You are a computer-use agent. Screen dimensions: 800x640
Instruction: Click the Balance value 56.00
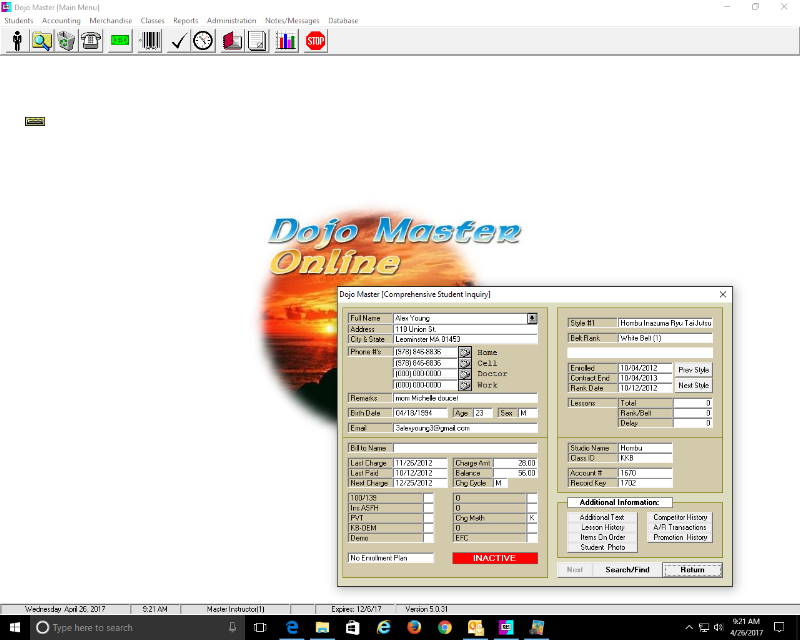click(x=515, y=473)
